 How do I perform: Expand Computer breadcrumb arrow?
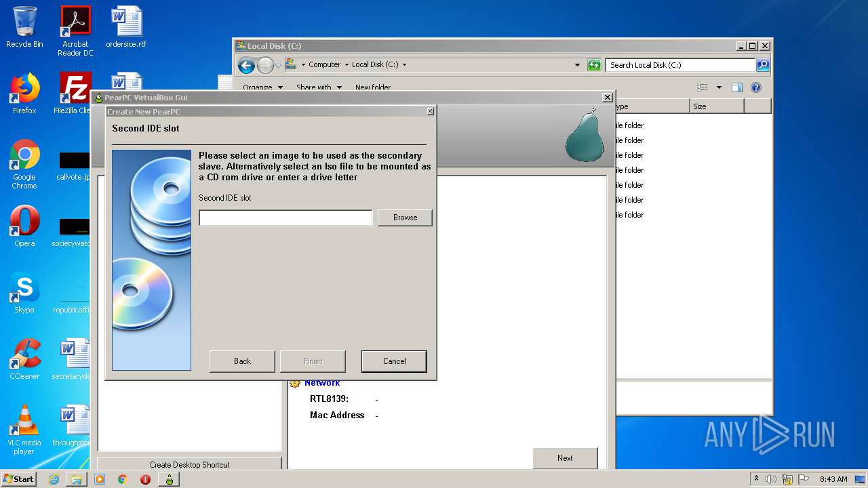point(347,65)
